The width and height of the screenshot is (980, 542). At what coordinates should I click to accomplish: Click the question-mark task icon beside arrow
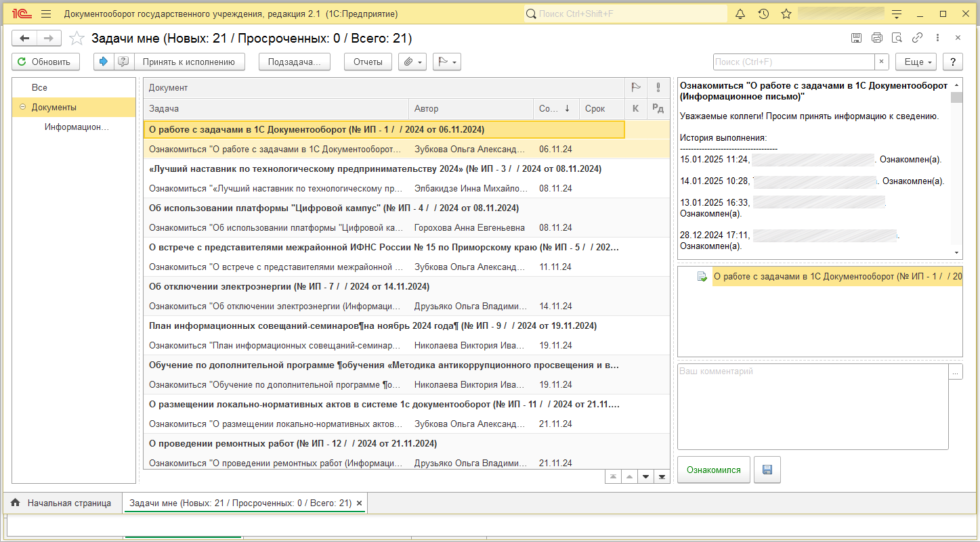(123, 62)
